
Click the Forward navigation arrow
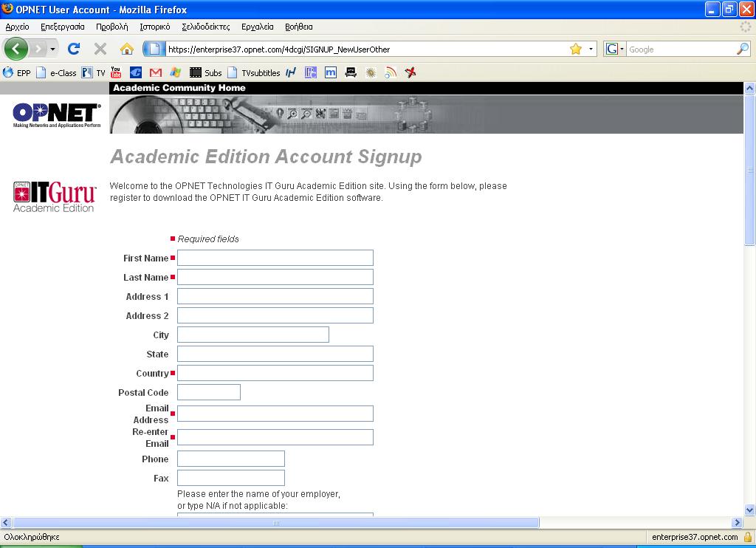38,49
